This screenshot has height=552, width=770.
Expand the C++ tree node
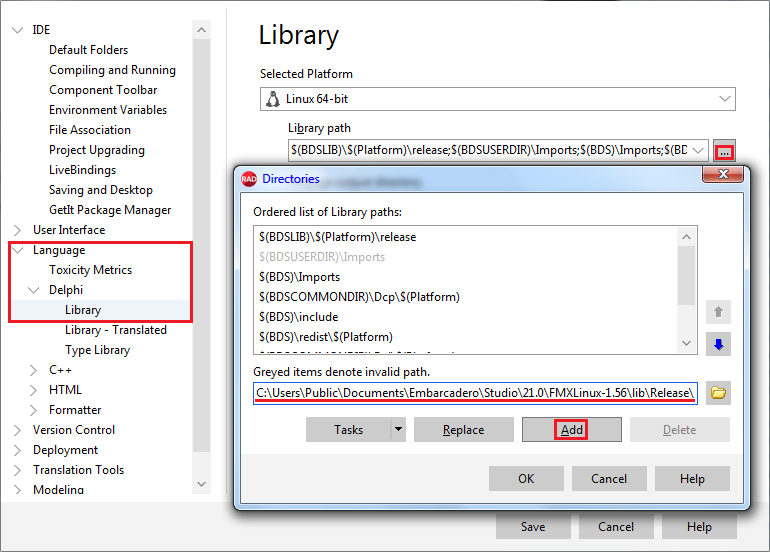[x=33, y=370]
